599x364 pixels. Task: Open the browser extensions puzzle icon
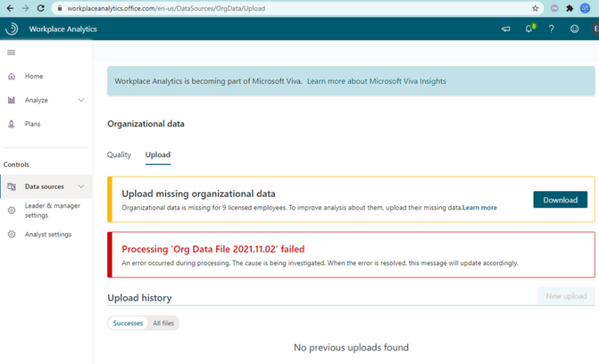click(x=570, y=8)
